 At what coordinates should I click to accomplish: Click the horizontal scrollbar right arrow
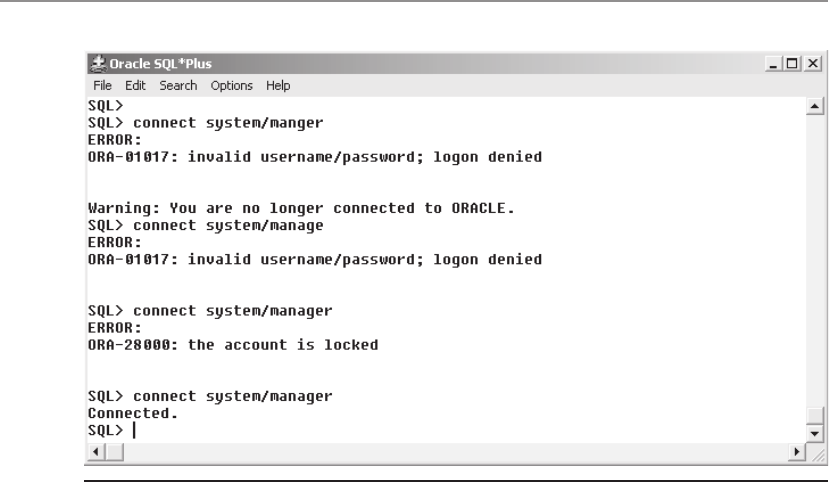(797, 452)
